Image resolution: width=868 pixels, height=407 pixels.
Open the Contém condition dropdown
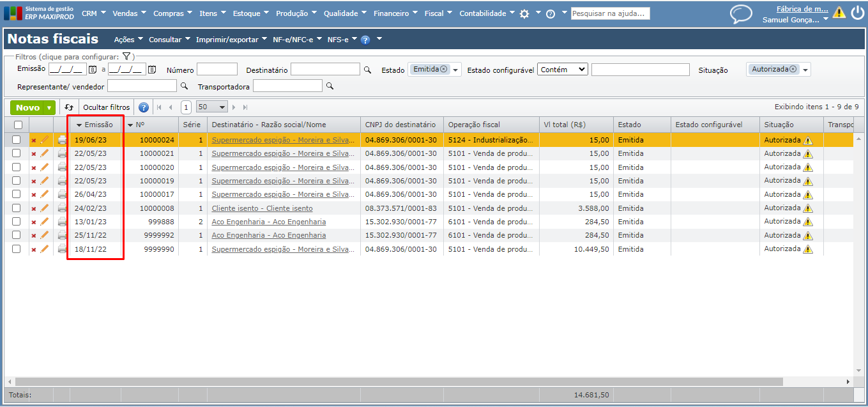click(x=563, y=70)
